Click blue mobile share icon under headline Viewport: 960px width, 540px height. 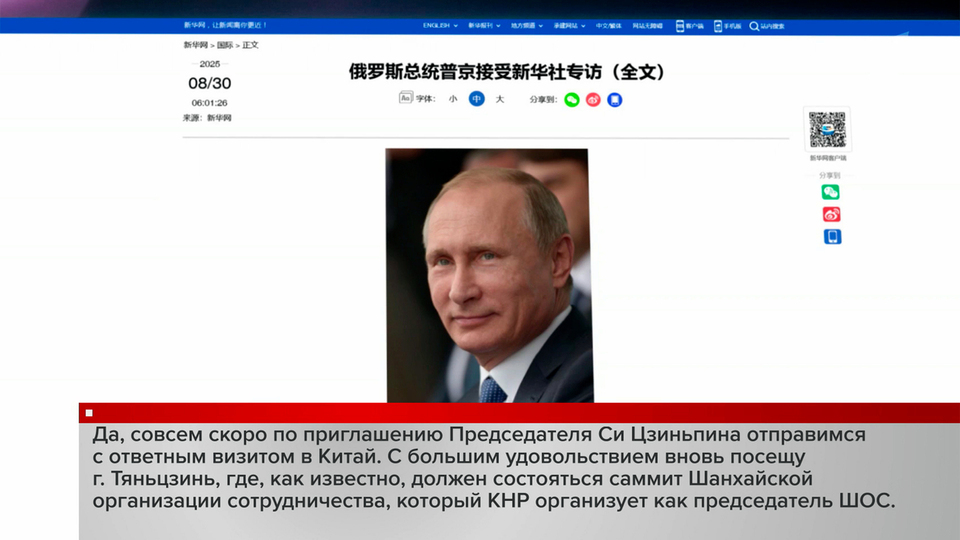click(x=615, y=99)
